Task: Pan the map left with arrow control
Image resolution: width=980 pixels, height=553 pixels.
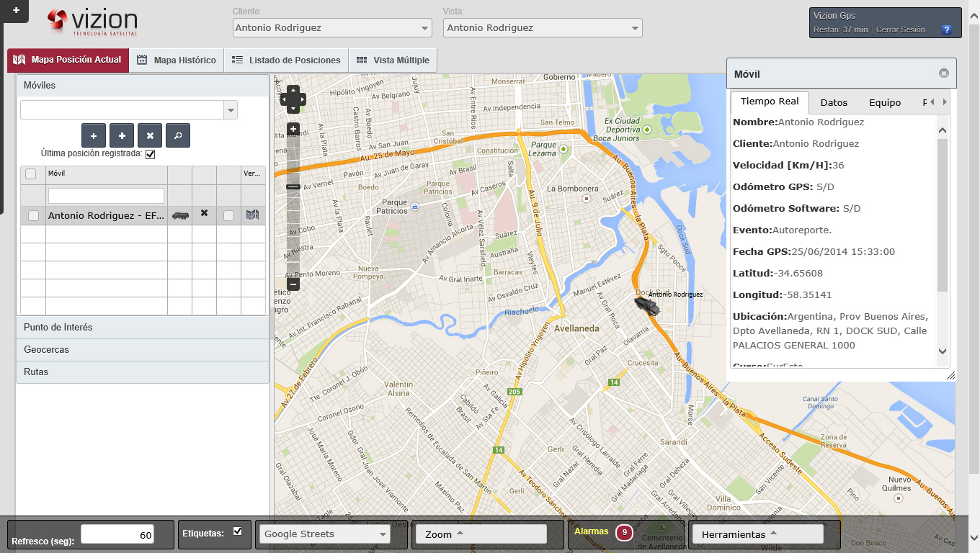Action: [284, 99]
